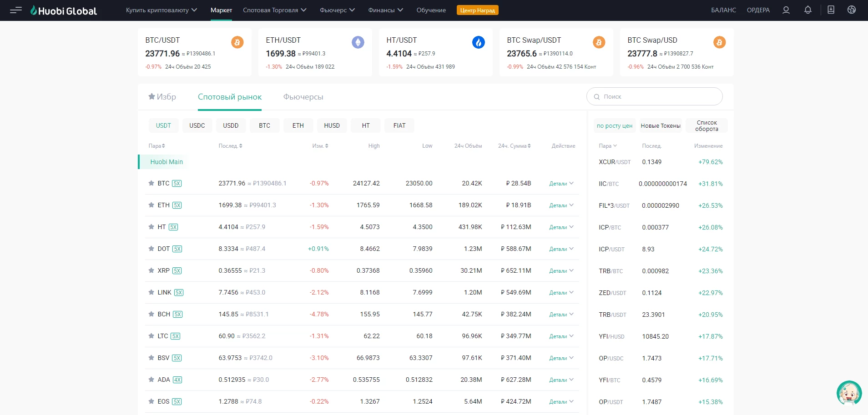
Task: Open Обучение nav item
Action: pos(431,10)
